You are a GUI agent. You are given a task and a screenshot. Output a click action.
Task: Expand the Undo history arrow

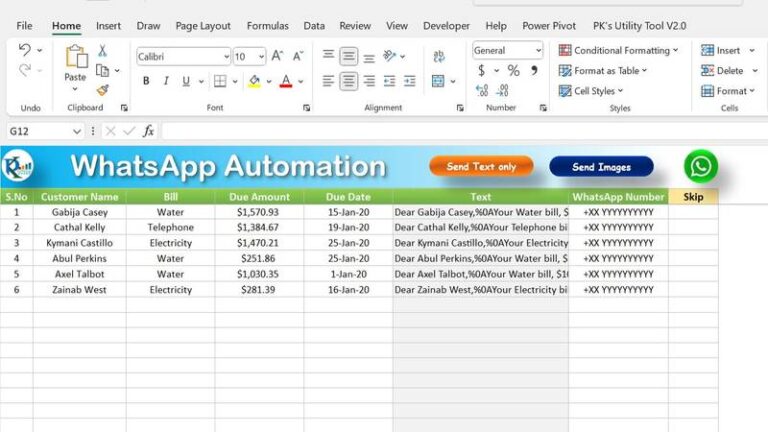pos(40,50)
